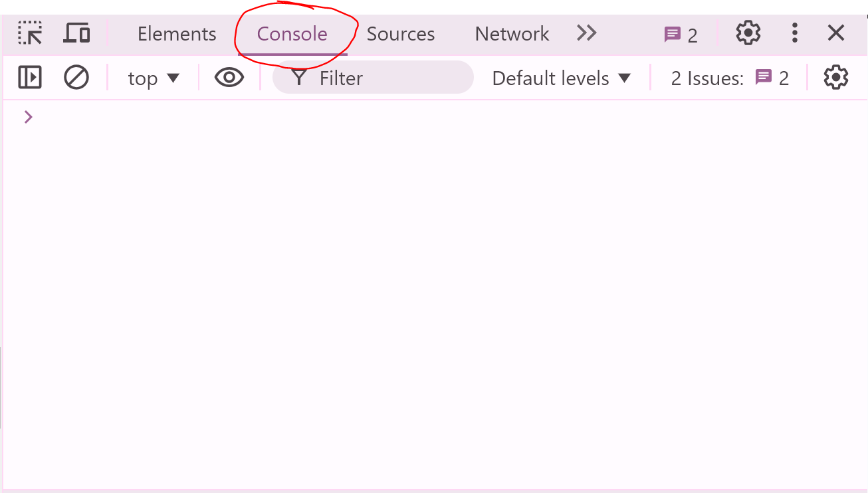This screenshot has width=868, height=493.
Task: Open the console sidebar panel toggle
Action: click(x=29, y=77)
